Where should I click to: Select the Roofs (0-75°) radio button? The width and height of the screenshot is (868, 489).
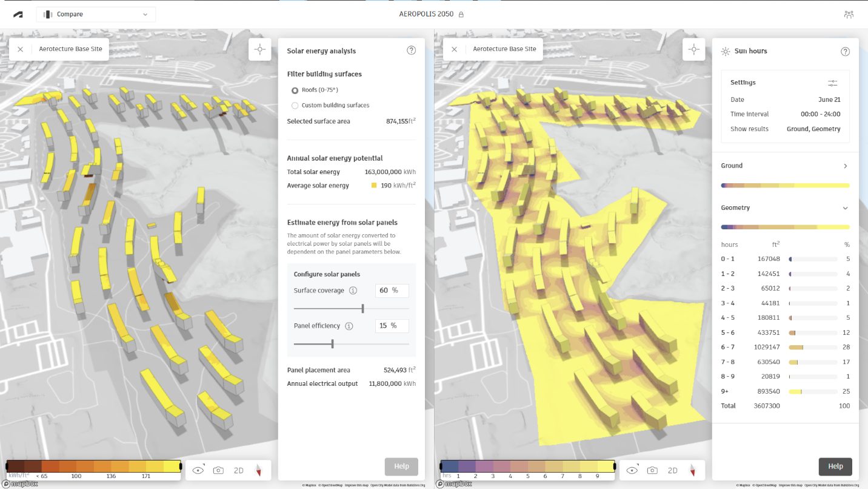tap(295, 89)
